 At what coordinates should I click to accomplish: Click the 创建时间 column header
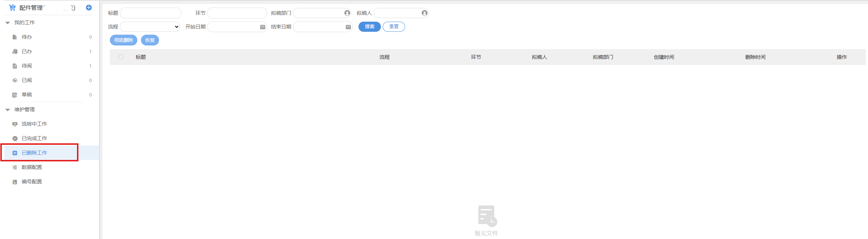pos(664,57)
